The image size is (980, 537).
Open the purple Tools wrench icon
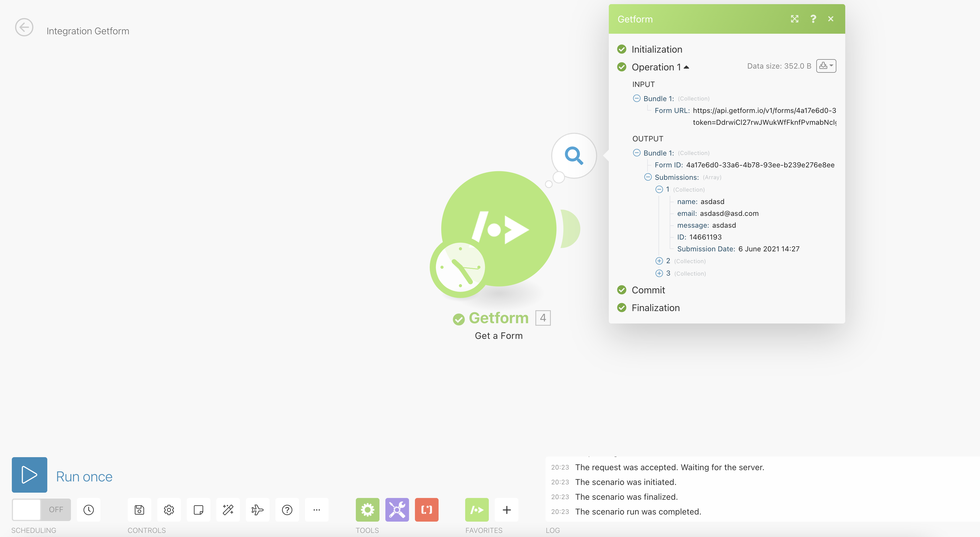pyautogui.click(x=397, y=509)
